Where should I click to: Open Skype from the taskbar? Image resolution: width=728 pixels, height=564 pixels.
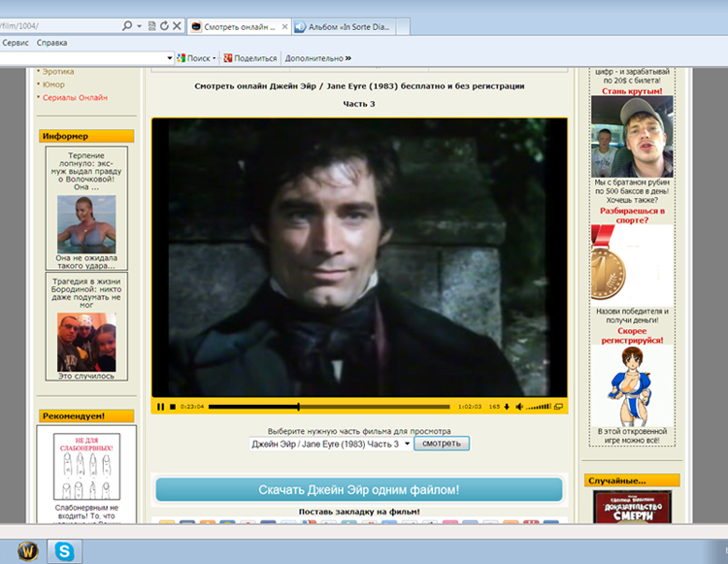click(x=64, y=551)
